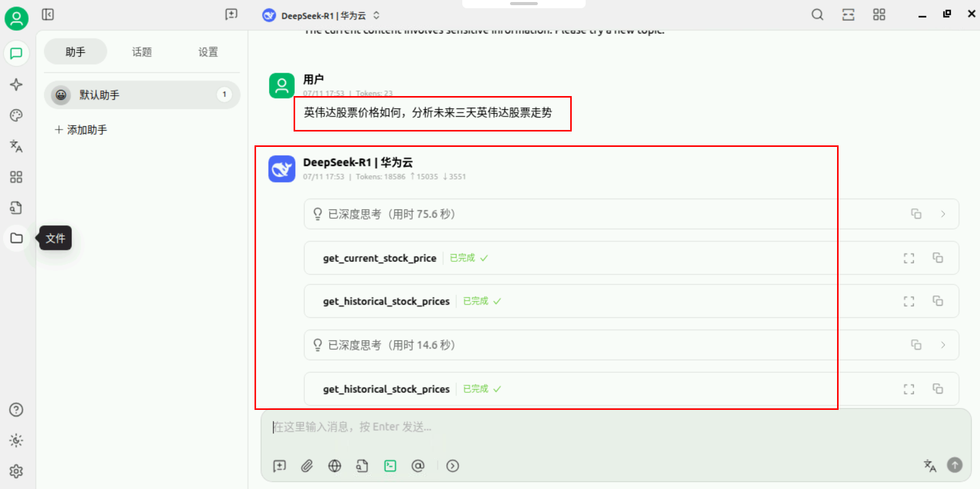Copy the first get_historical_stock_prices result
This screenshot has height=489, width=980.
938,301
